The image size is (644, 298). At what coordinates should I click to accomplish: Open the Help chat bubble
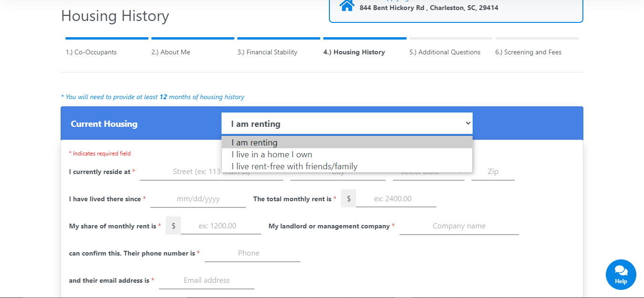tap(621, 275)
